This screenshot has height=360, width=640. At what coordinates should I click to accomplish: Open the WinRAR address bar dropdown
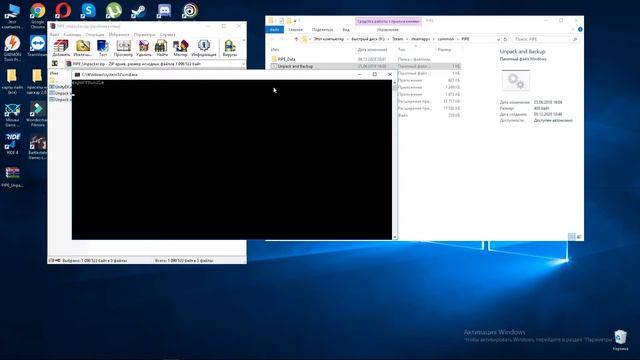coord(243,64)
